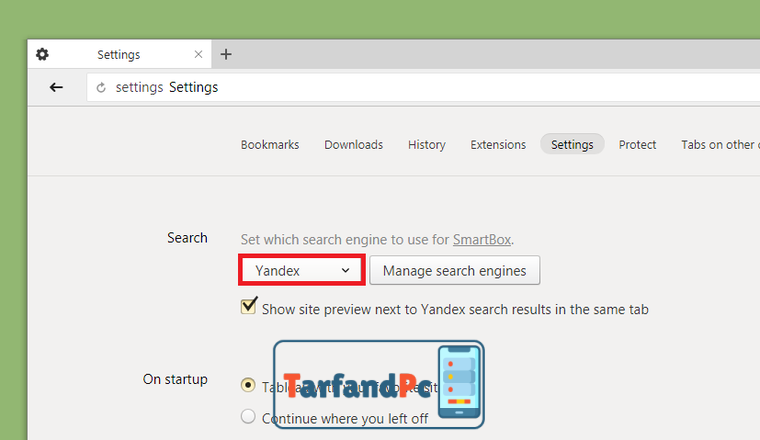Click the back arrow navigation icon
The image size is (760, 440).
(56, 87)
